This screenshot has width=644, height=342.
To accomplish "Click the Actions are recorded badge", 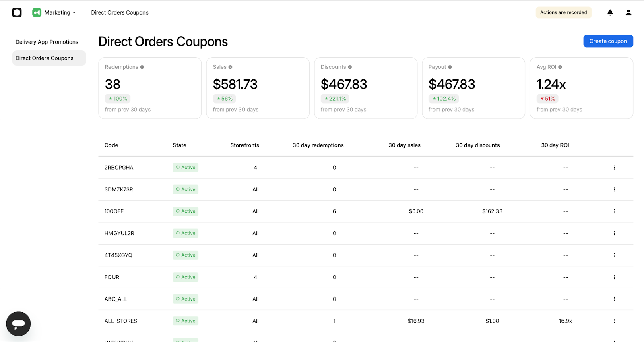I will 563,12.
